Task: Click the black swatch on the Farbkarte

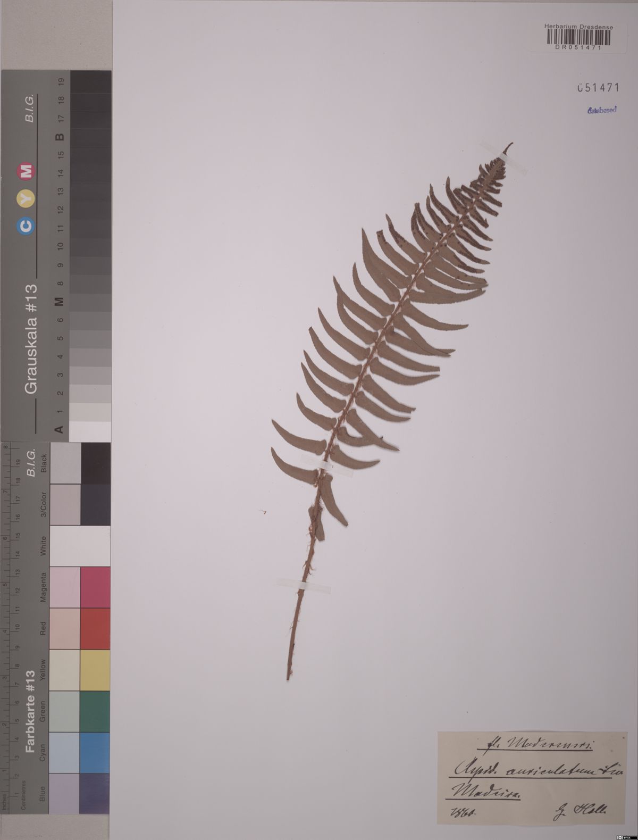Action: tap(95, 463)
